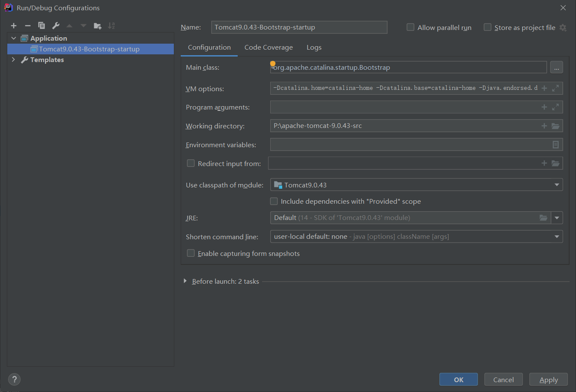Select Templates item in tree

tap(47, 59)
